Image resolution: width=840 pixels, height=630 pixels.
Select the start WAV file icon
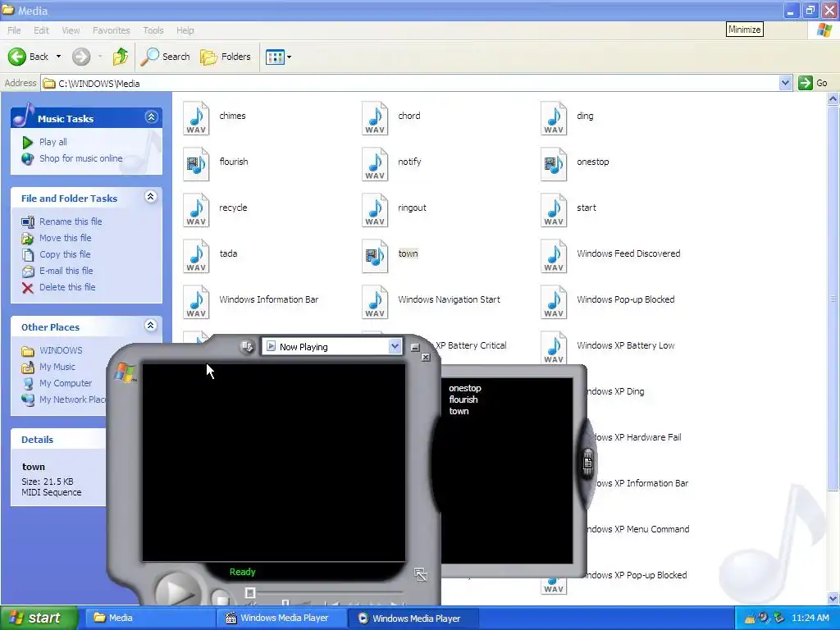[x=554, y=210]
